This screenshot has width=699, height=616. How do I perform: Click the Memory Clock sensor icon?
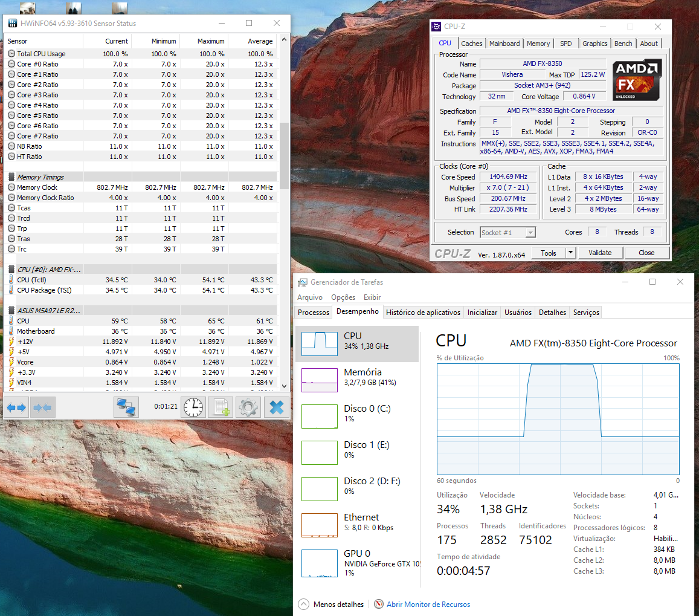pyautogui.click(x=11, y=187)
